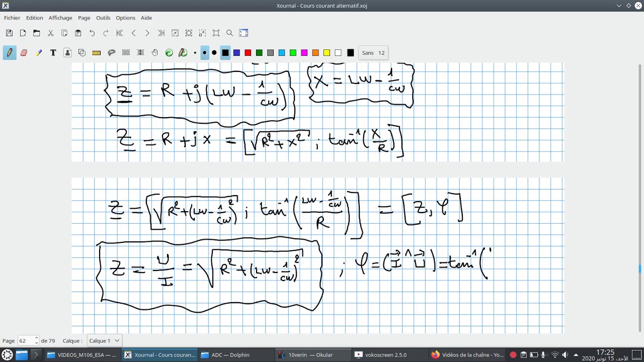644x362 pixels.
Task: Toggle the Ruler straight-line mode
Action: point(97,53)
